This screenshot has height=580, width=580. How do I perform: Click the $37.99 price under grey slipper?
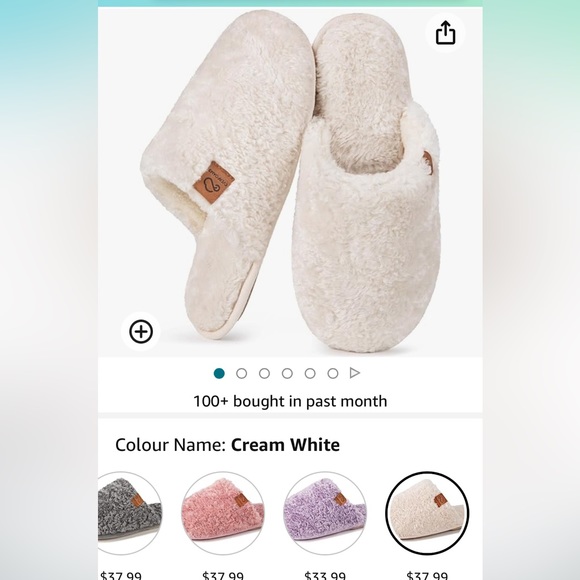pyautogui.click(x=121, y=576)
